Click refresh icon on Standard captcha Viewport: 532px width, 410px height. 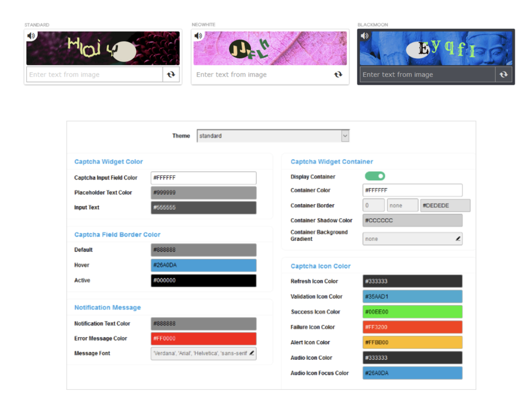coord(171,74)
